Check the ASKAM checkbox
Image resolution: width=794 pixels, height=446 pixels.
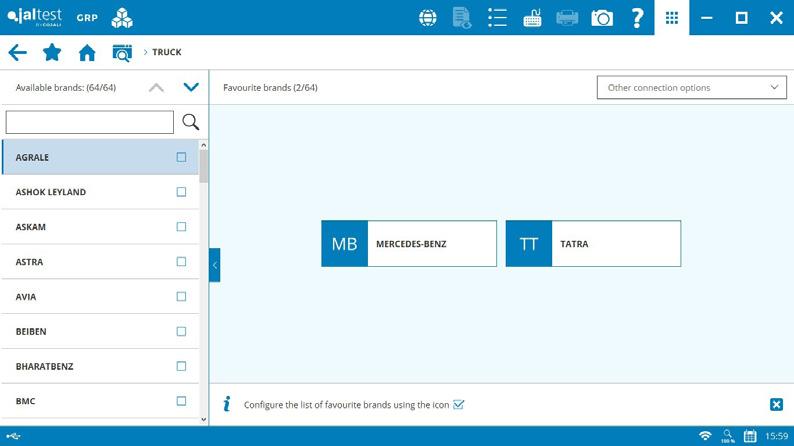coord(181,227)
